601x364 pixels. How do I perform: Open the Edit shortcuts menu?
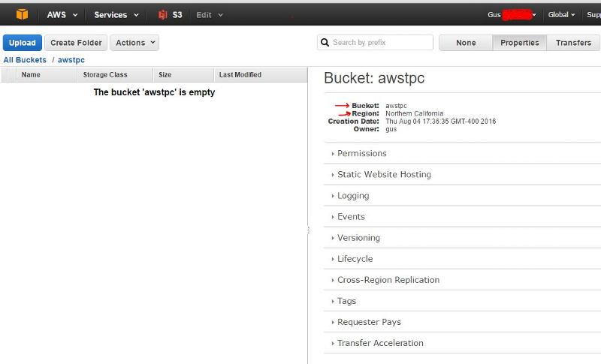point(210,15)
